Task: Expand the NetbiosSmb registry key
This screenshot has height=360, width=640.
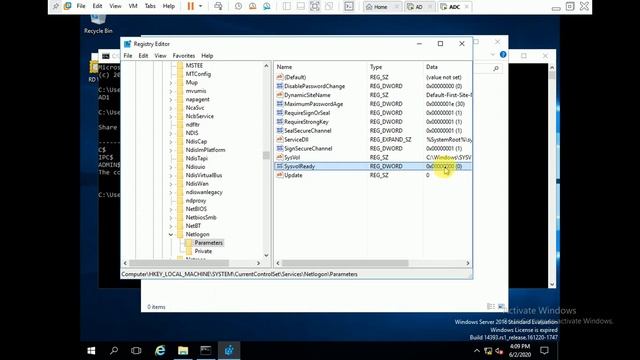Action: click(x=171, y=218)
